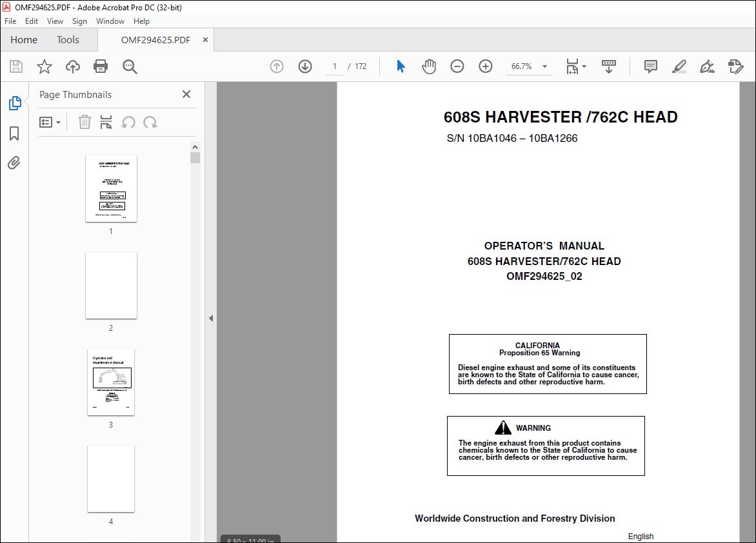Switch to the Tools tab

(68, 39)
